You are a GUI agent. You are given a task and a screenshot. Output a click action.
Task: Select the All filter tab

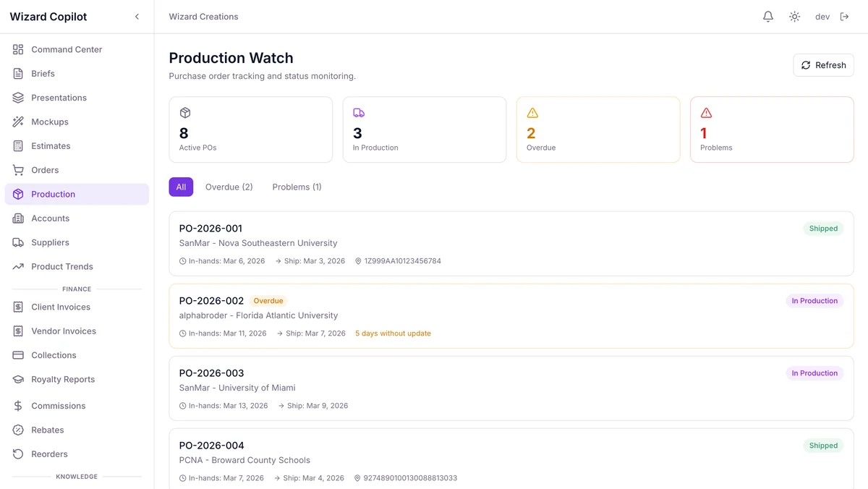[x=181, y=187]
